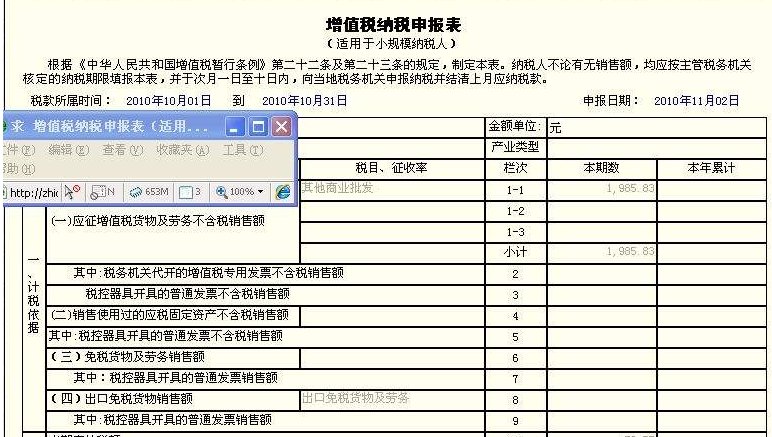772x437 pixels.
Task: Click the 本期数 cell for row 3
Action: (602, 295)
